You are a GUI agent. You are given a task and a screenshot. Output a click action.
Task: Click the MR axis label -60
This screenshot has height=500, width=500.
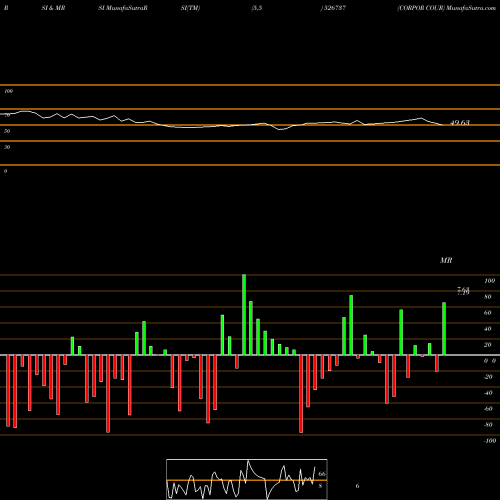[x=488, y=409]
